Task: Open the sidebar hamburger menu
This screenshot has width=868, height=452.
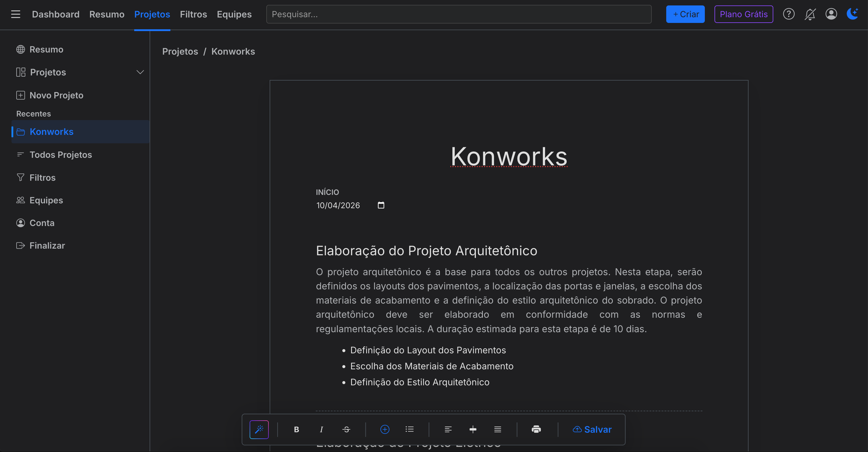Action: pos(15,14)
